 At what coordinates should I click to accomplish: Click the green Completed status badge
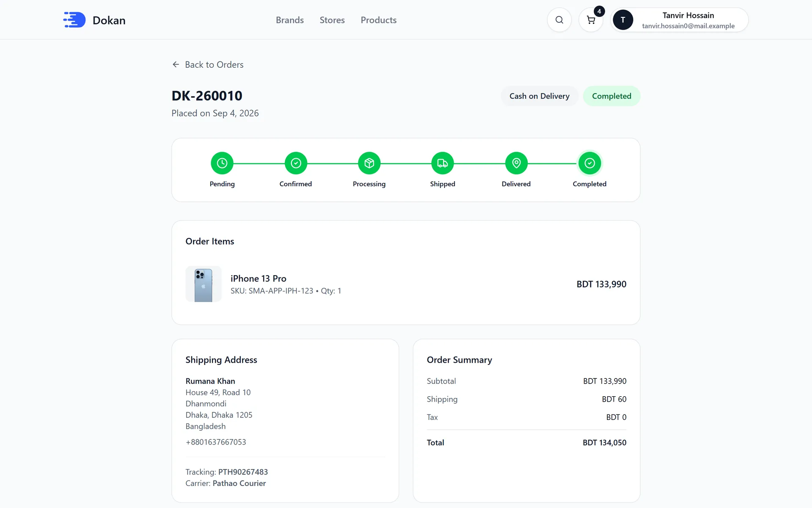612,96
